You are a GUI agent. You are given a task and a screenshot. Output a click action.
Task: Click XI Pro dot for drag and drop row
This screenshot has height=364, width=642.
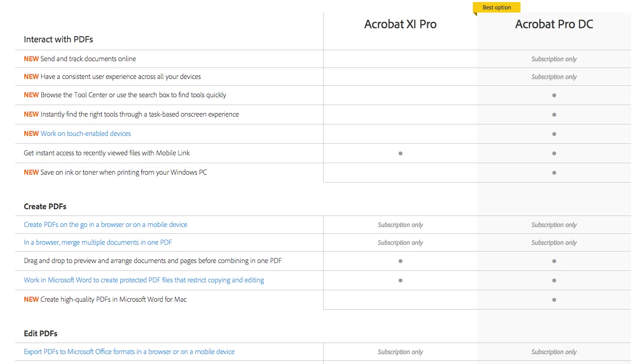pos(401,260)
